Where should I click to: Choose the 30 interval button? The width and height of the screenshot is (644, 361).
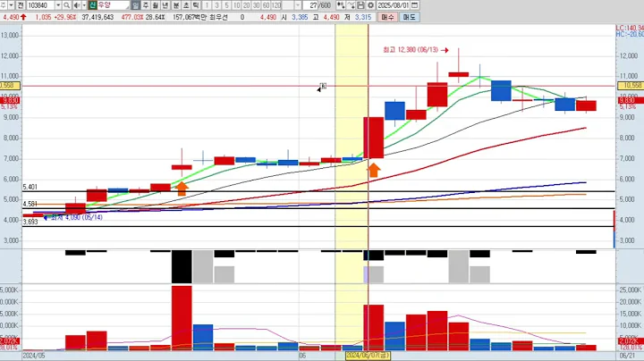pos(257,5)
